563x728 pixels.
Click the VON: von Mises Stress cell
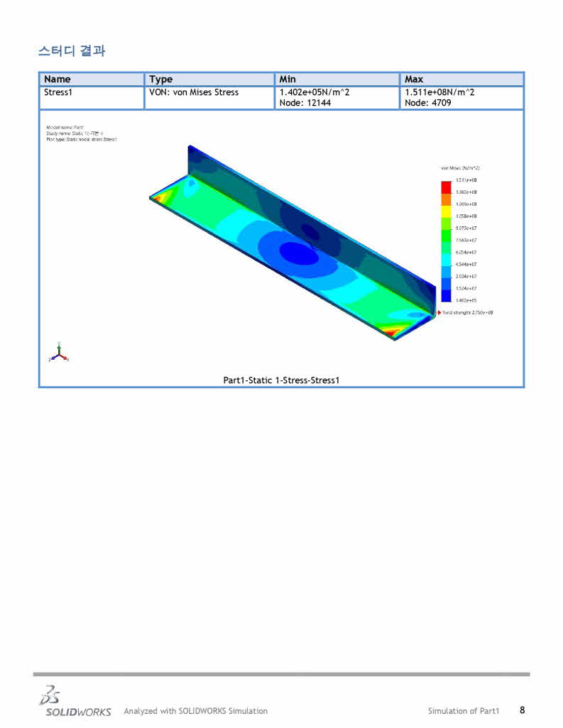(194, 92)
